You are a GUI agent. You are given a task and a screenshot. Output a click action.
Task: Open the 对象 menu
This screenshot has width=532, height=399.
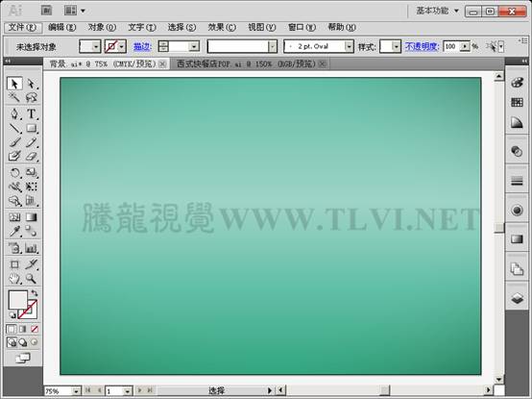102,27
